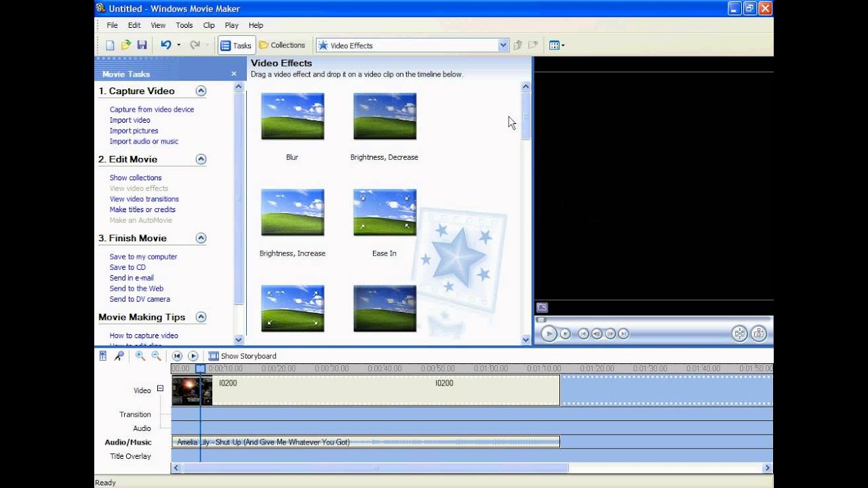Viewport: 868px width, 488px height.
Task: Click the Play Timeline button
Action: coord(193,356)
